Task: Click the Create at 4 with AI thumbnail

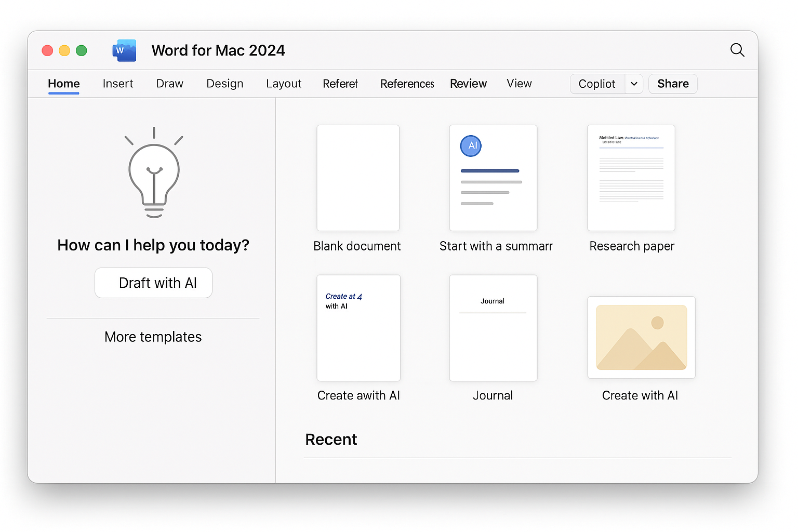Action: click(358, 328)
